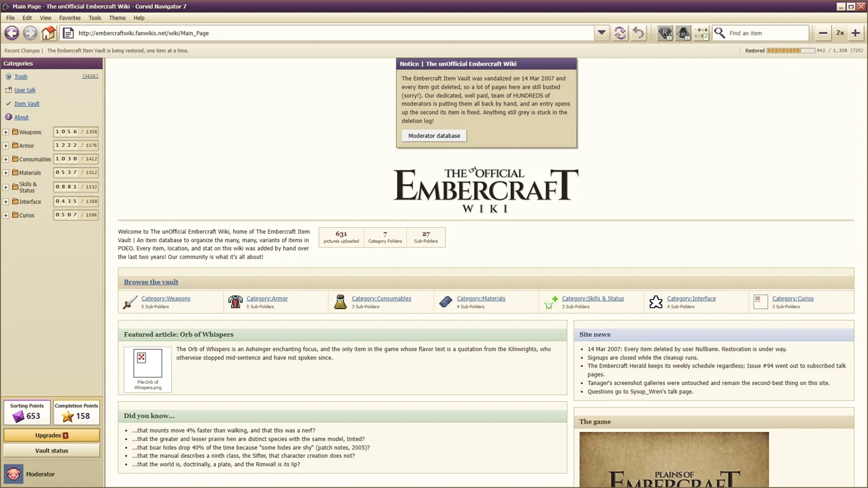Expand the Skills & Status folder
868x488 pixels.
6,187
